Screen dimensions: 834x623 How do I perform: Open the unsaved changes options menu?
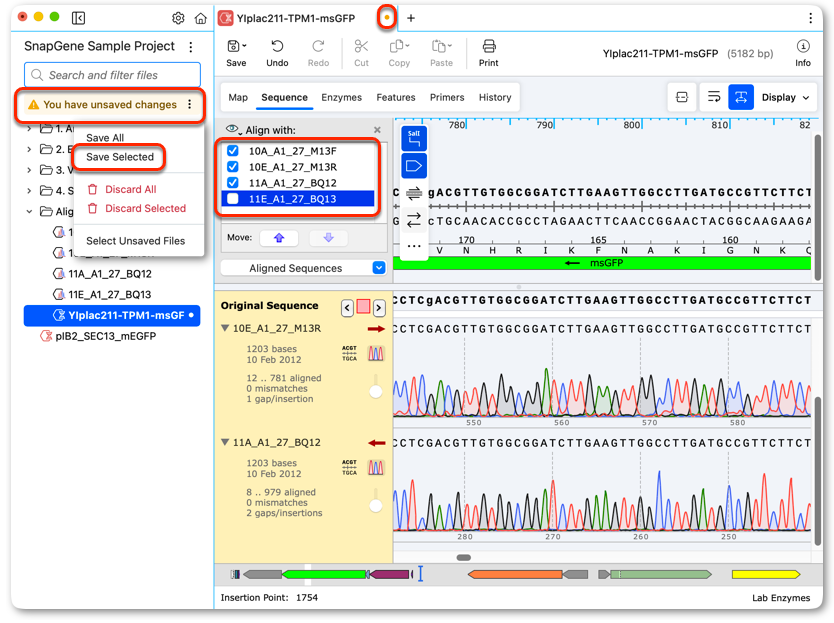pos(189,104)
